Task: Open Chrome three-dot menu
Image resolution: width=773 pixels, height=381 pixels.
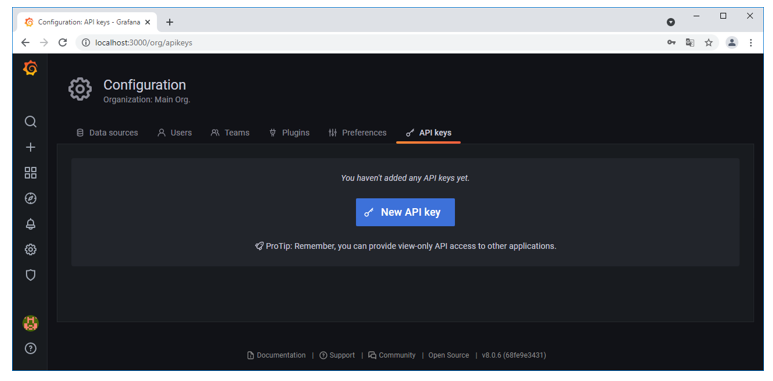Action: [x=751, y=43]
